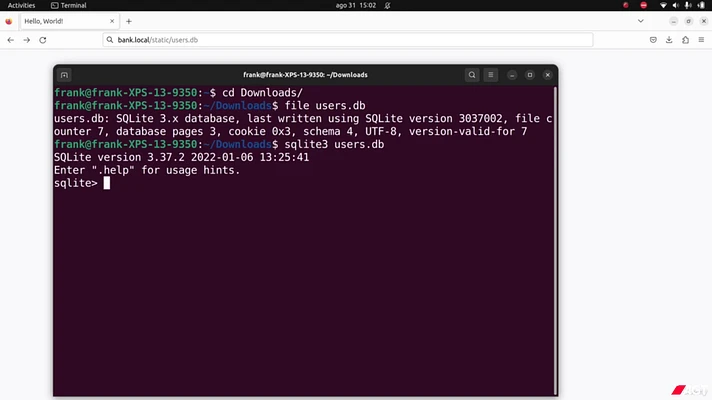This screenshot has height=400, width=712.
Task: Focus the bank.local URL address bar
Action: [348, 40]
